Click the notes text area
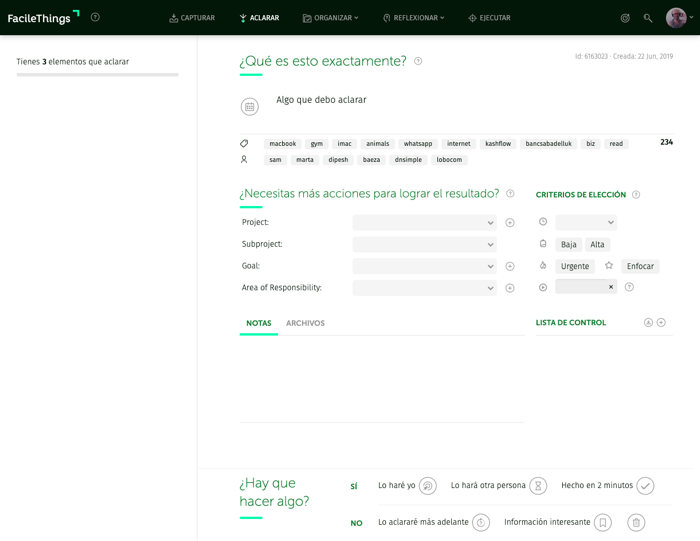 tap(381, 378)
